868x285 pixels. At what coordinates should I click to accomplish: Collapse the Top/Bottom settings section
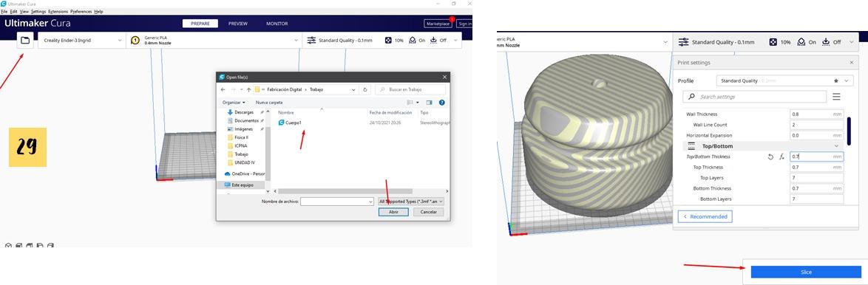click(x=836, y=145)
